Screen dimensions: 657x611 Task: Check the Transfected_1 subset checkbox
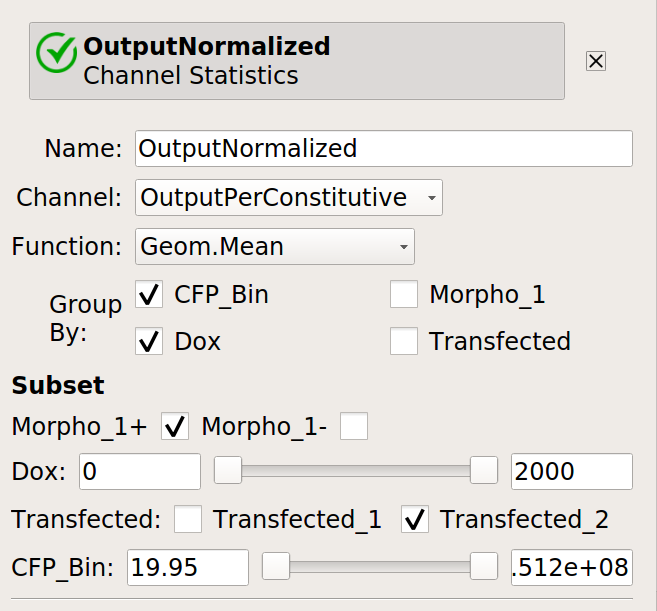pyautogui.click(x=188, y=519)
